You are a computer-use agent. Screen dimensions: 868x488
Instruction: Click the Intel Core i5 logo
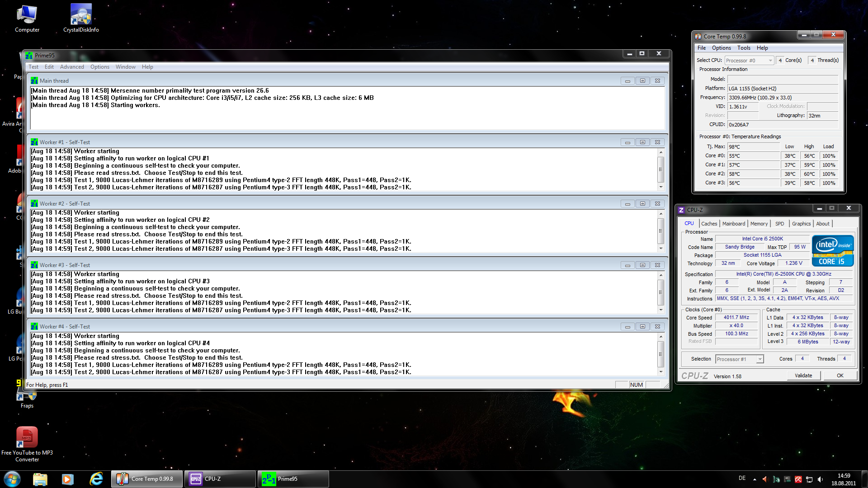[x=832, y=250]
